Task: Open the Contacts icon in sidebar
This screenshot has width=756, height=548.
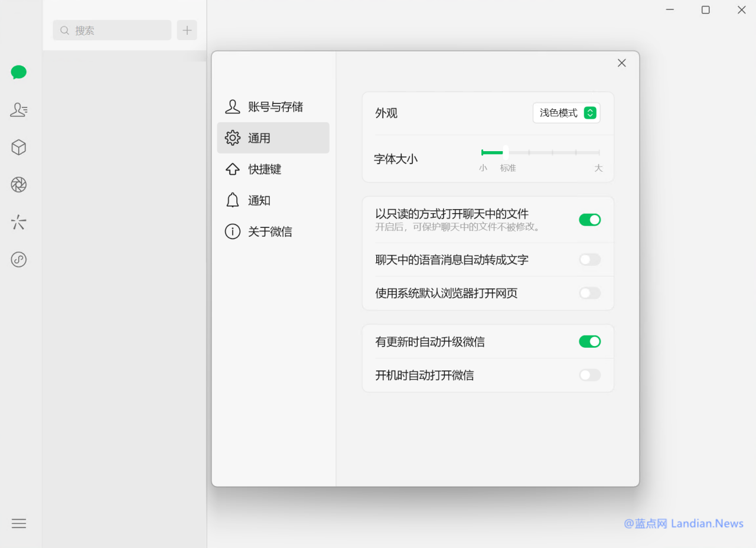Action: coord(19,110)
